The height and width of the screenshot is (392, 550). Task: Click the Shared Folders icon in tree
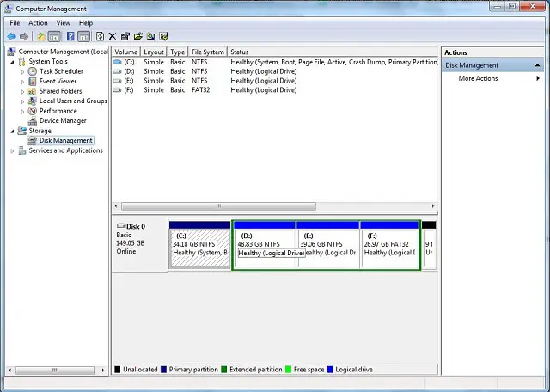(33, 91)
